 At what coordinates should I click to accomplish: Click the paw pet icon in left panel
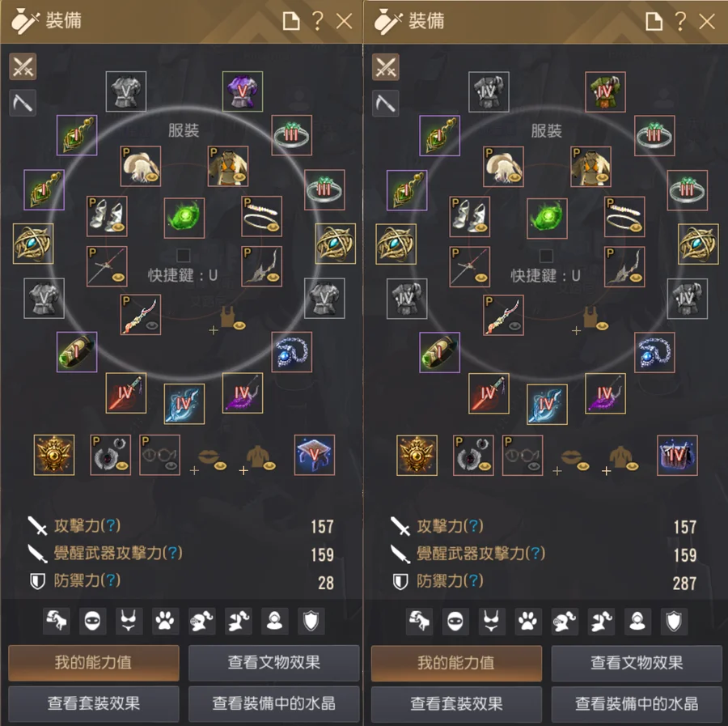point(165,621)
